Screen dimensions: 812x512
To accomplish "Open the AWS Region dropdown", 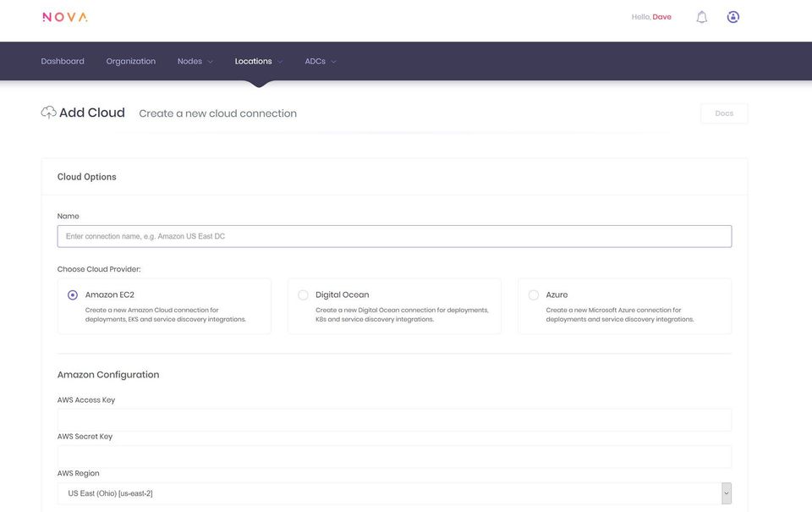I will click(394, 493).
